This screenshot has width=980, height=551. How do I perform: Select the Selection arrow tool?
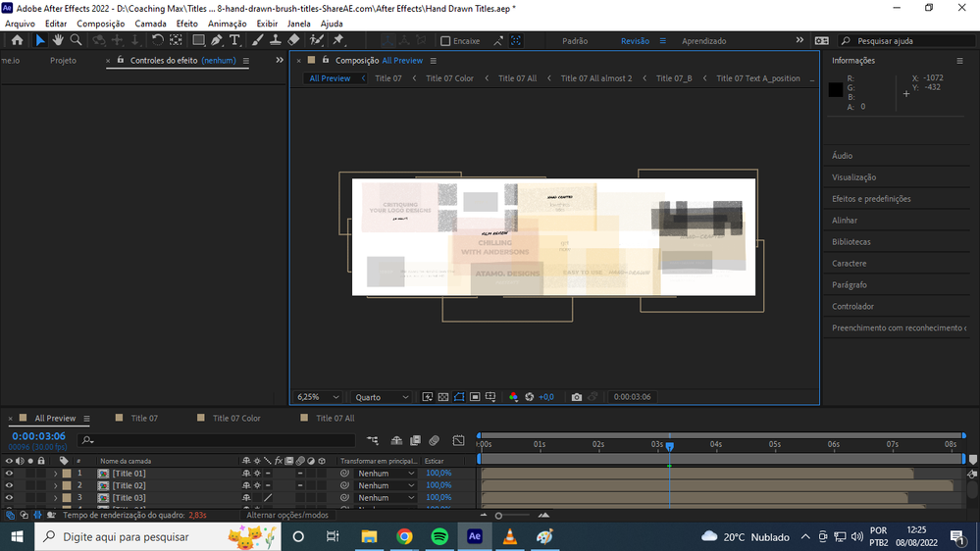40,40
